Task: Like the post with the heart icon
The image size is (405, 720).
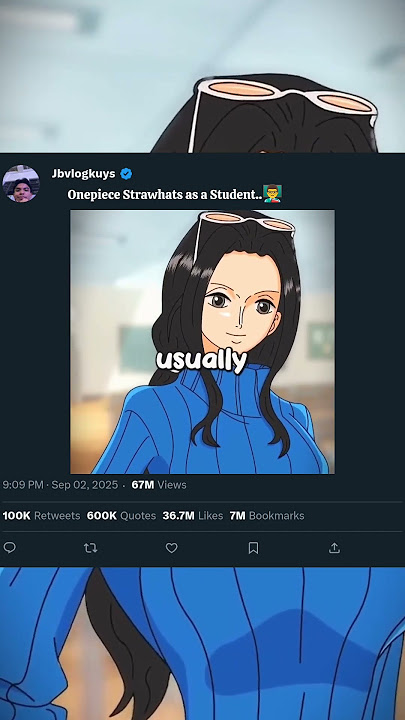Action: [x=172, y=548]
